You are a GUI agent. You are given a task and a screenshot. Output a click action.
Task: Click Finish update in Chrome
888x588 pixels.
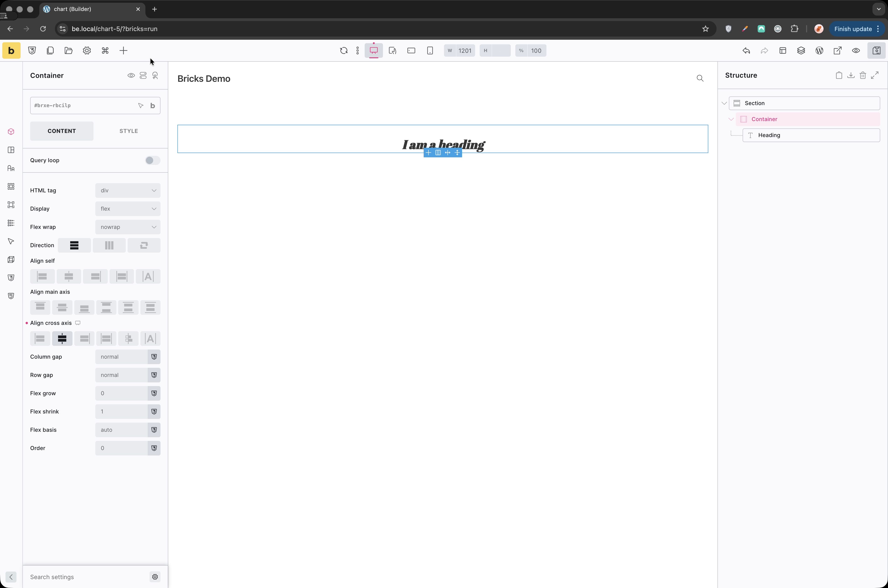tap(853, 29)
